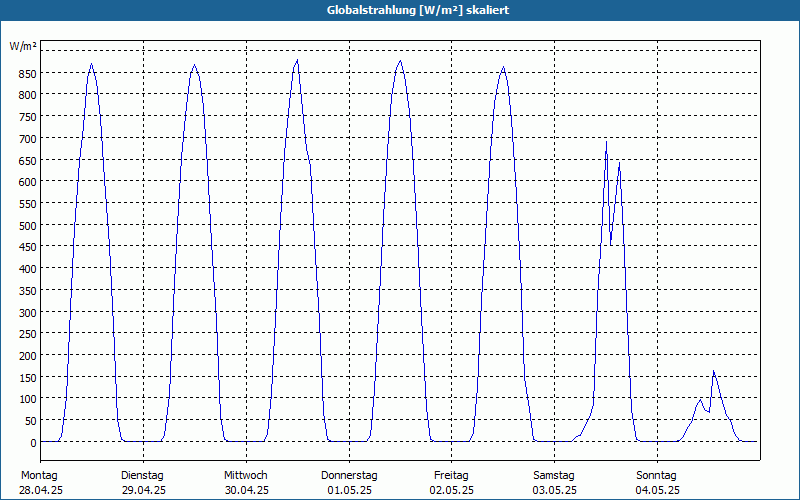800x500 pixels.
Task: Click the 150 y-axis label
Action: 27,378
